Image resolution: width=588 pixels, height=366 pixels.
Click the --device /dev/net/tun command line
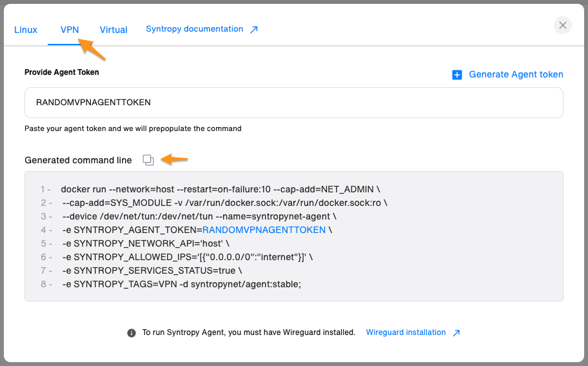[199, 216]
